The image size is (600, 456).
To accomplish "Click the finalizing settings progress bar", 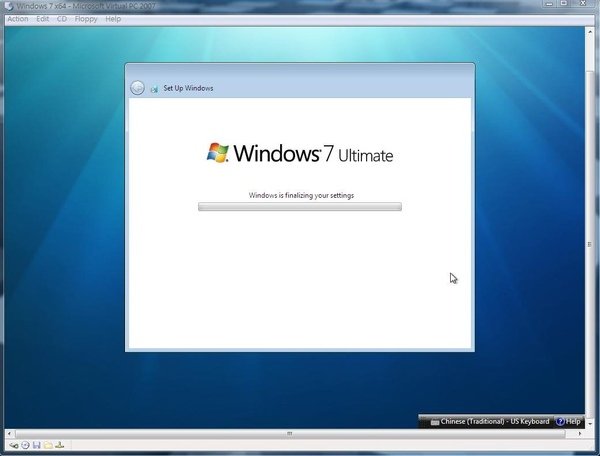I will click(300, 207).
